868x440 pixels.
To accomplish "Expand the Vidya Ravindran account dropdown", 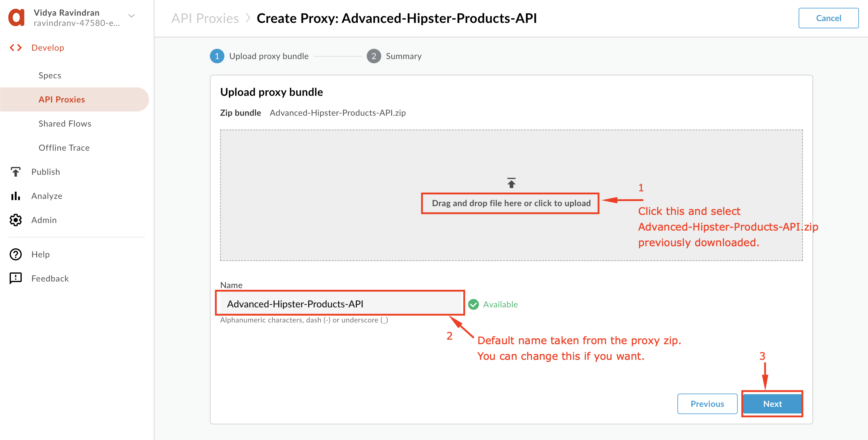I will click(131, 16).
